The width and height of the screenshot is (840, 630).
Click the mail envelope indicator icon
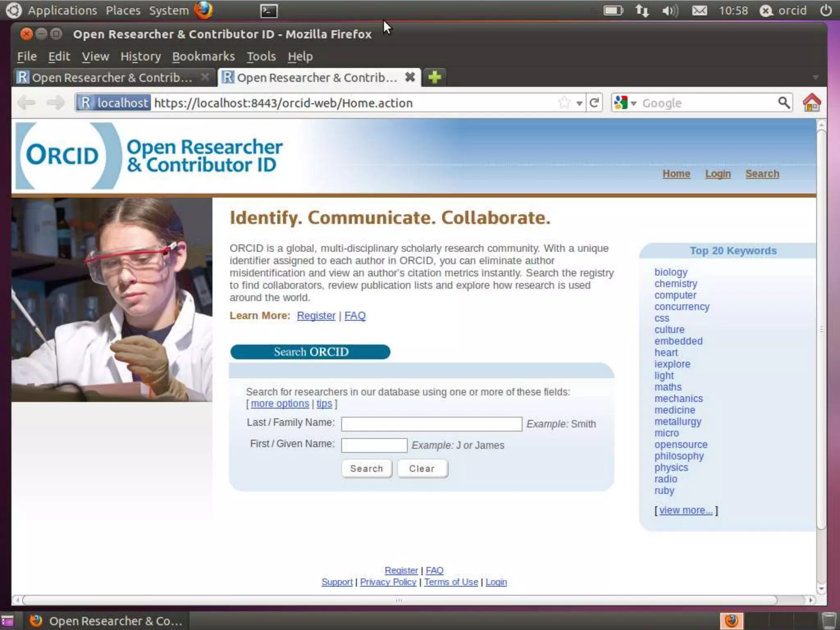click(x=699, y=11)
